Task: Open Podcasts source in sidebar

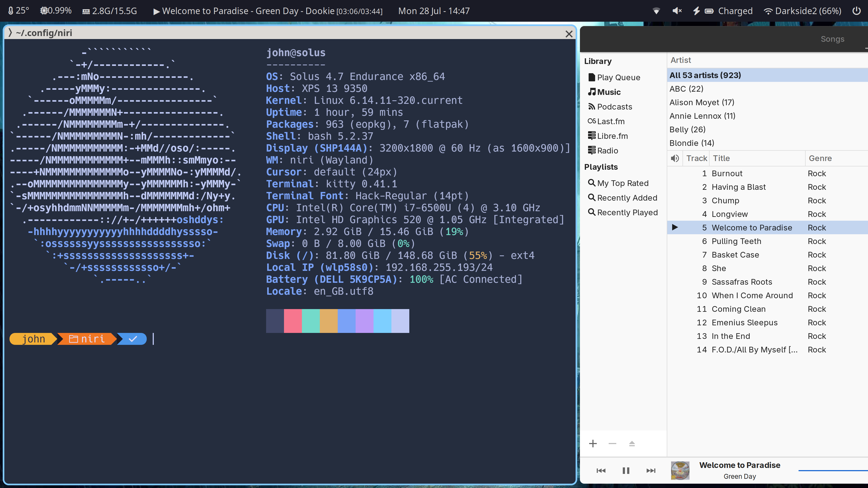Action: [x=610, y=107]
